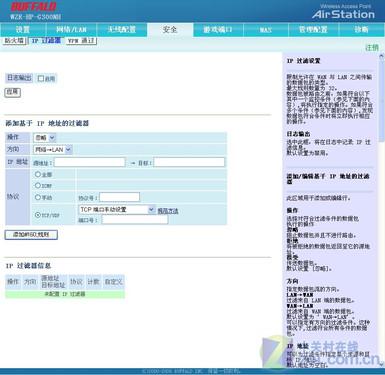Open the 操作 action dropdown
Viewport: 385px width, 375px height.
pyautogui.click(x=45, y=137)
